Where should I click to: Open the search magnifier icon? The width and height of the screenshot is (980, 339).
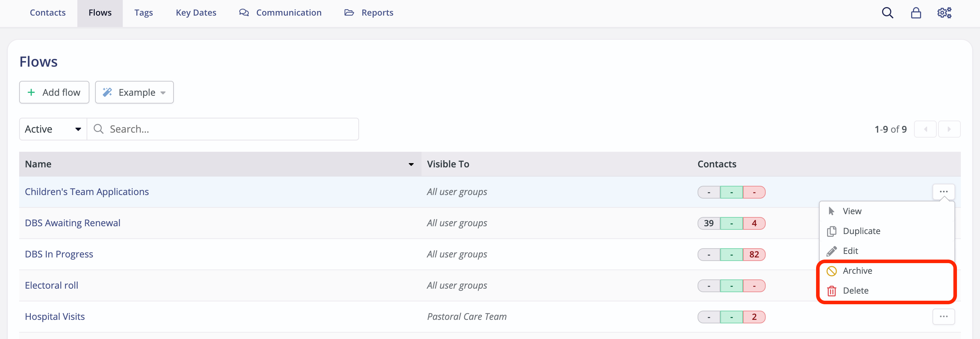click(x=887, y=12)
